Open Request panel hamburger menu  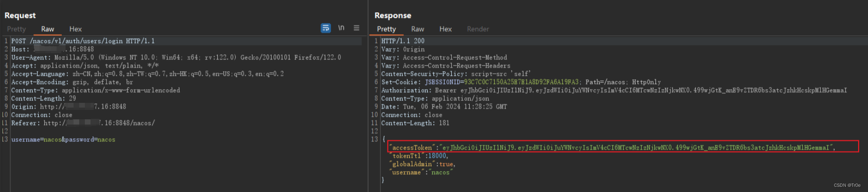click(356, 28)
